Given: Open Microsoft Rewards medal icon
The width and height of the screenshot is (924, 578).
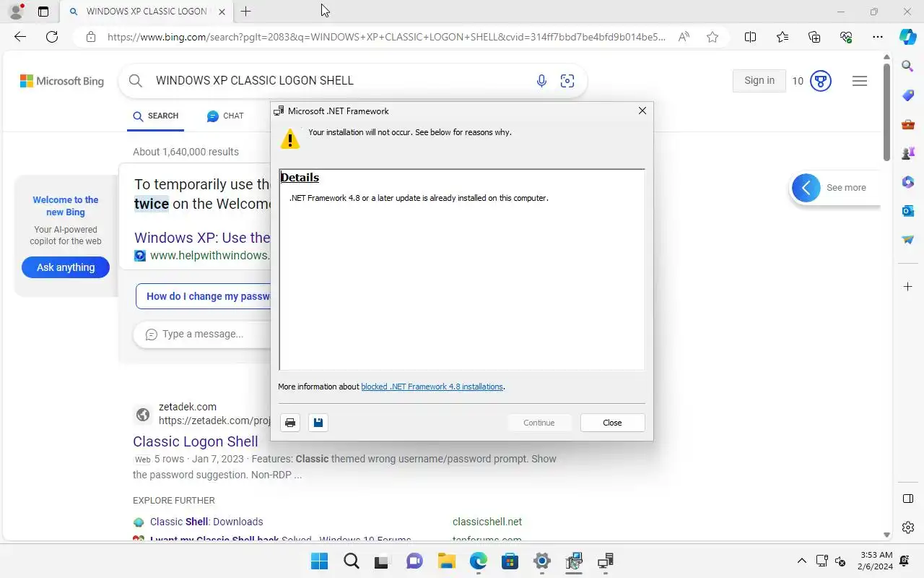Looking at the screenshot, I should click(x=821, y=81).
